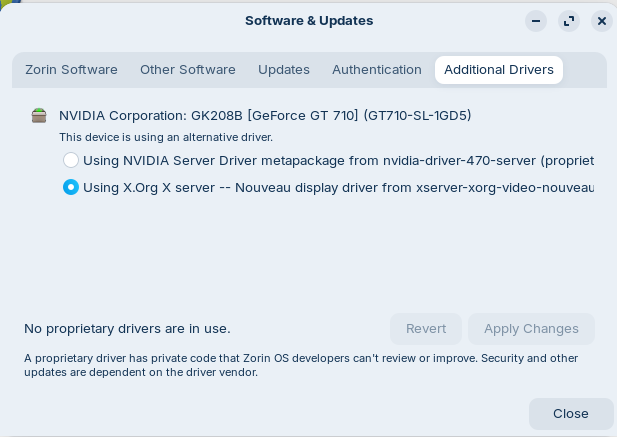Image resolution: width=617 pixels, height=437 pixels.
Task: Click the Software & Updates window title
Action: [x=309, y=21]
